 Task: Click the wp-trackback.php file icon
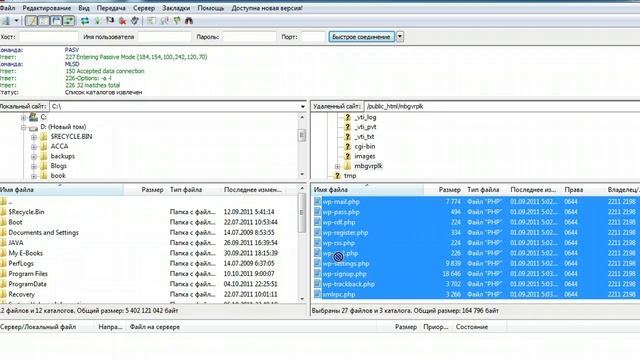point(317,284)
